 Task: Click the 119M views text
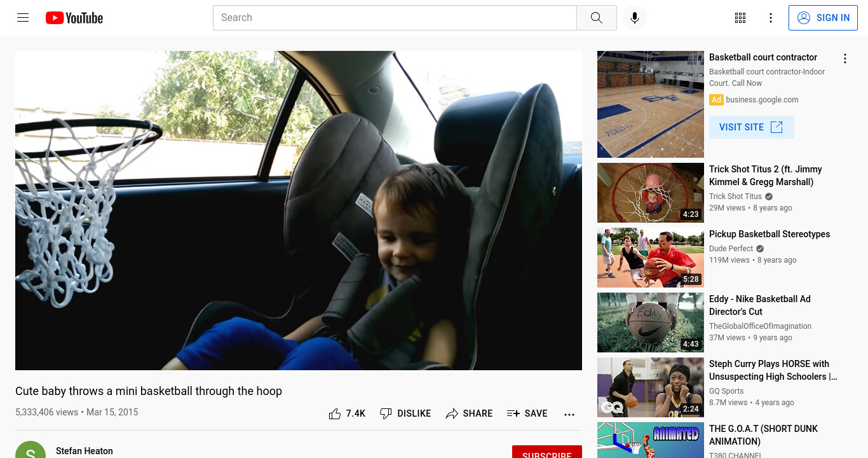729,260
